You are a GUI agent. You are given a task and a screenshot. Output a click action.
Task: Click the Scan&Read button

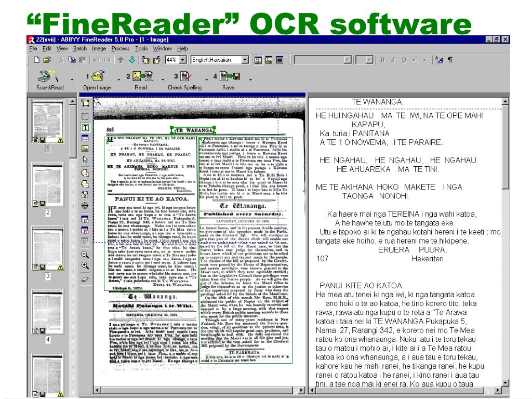pos(50,80)
